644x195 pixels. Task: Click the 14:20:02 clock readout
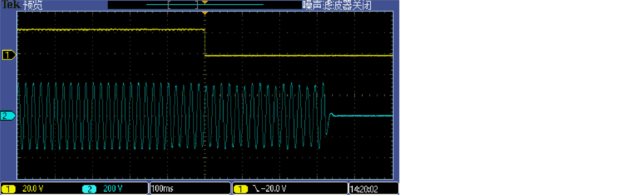pyautogui.click(x=364, y=189)
